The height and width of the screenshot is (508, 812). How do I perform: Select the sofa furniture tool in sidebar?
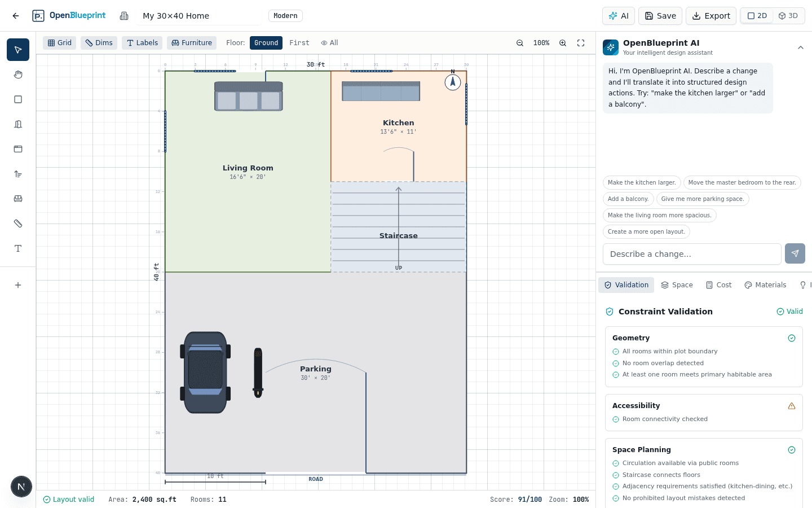pyautogui.click(x=18, y=199)
